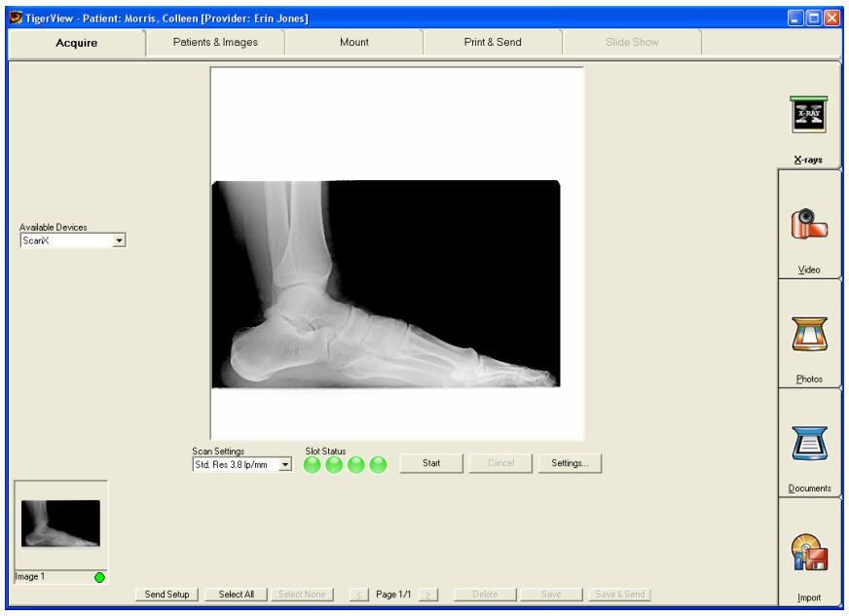Click the Send Setup button
Image resolution: width=849 pixels, height=616 pixels.
coord(166,596)
